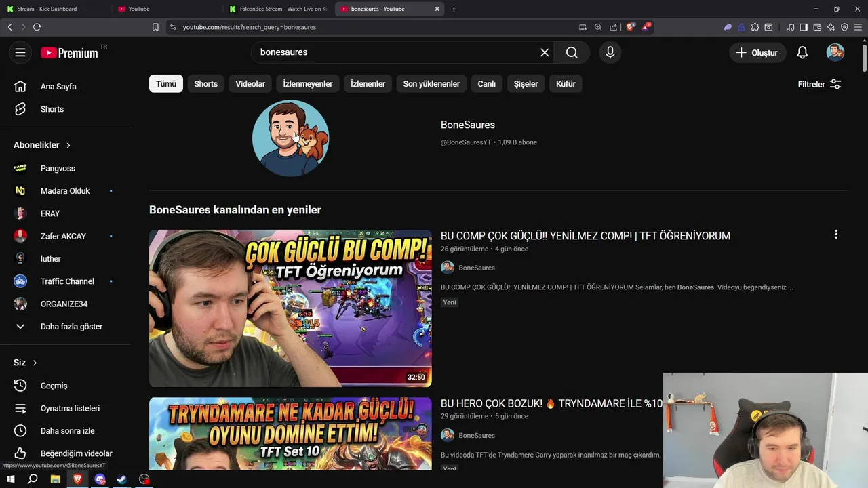Image resolution: width=868 pixels, height=488 pixels.
Task: Select the Tümü filter chip
Action: pos(166,84)
